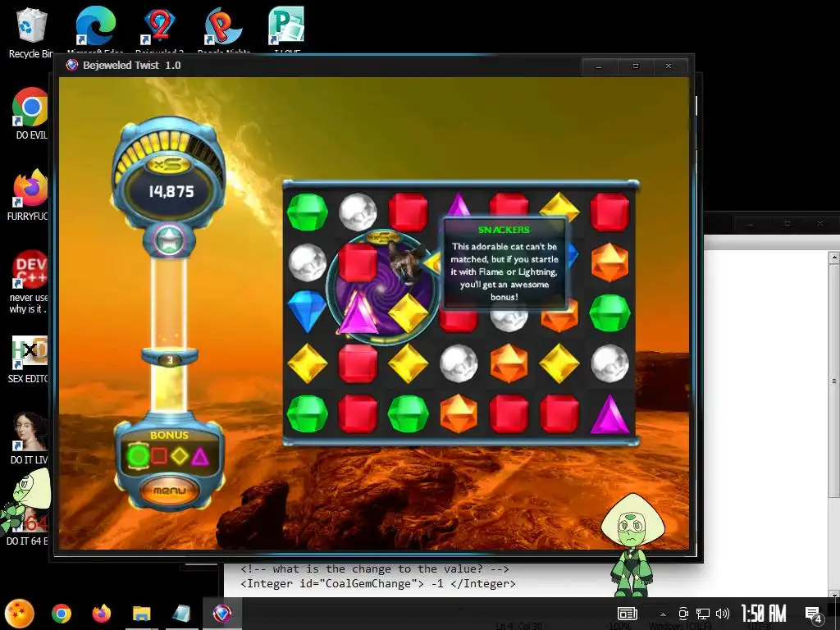Open the Recycle Bin desktop icon
This screenshot has width=840, height=630.
click(x=32, y=32)
